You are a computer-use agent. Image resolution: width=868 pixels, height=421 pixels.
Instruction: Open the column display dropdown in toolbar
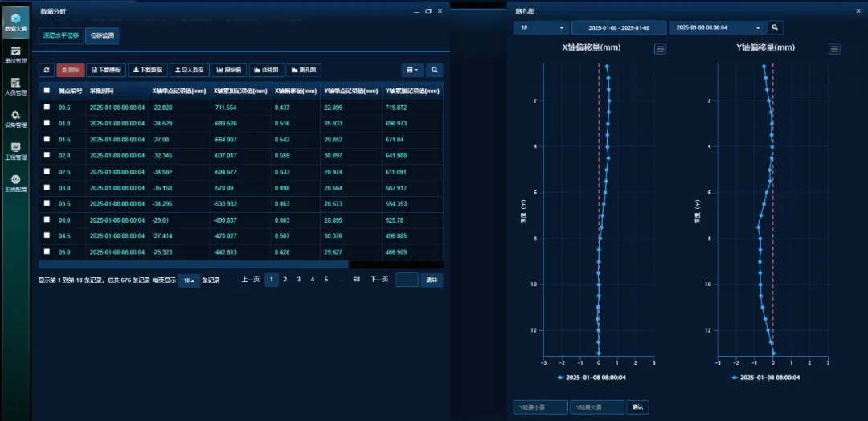click(411, 70)
